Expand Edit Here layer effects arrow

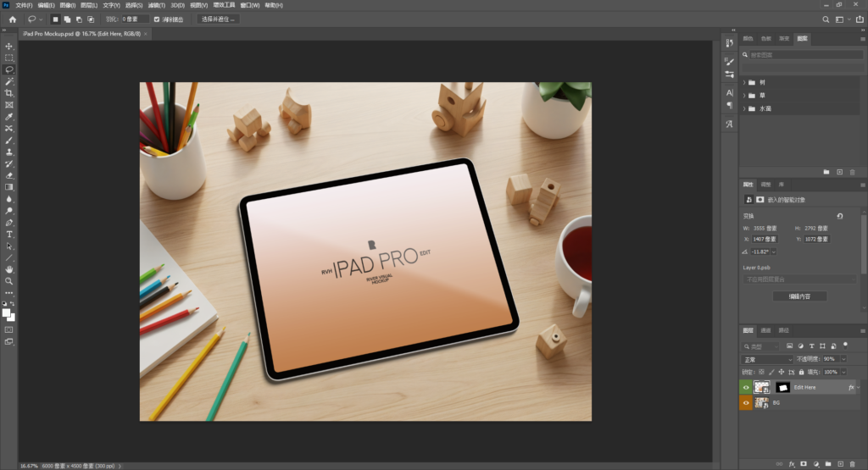[x=858, y=388]
